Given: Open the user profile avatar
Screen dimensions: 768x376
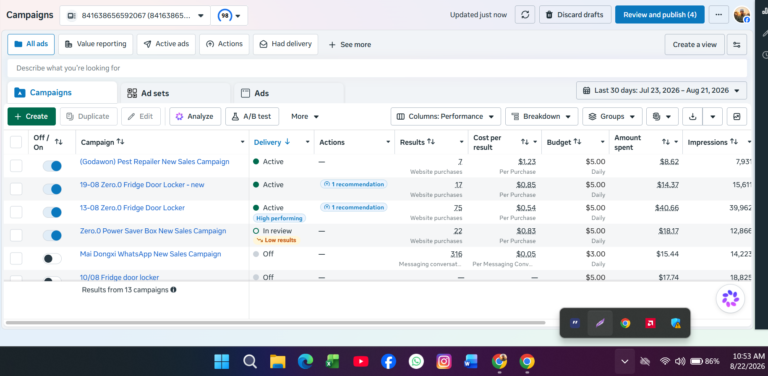Looking at the screenshot, I should (742, 15).
